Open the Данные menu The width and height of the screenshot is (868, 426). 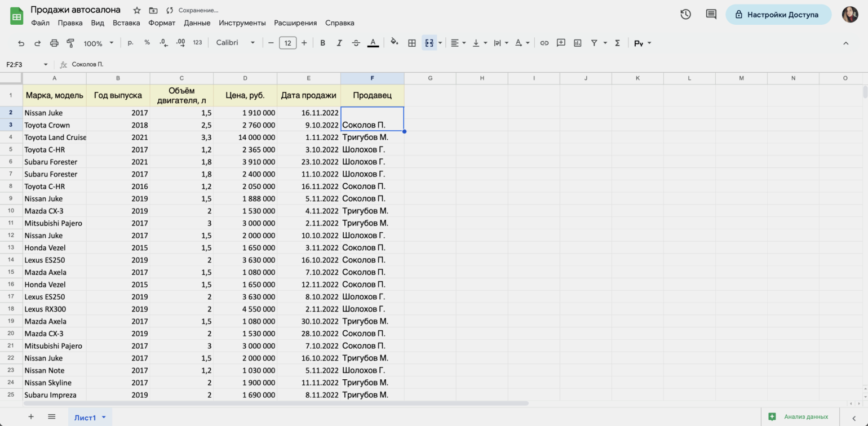(197, 23)
